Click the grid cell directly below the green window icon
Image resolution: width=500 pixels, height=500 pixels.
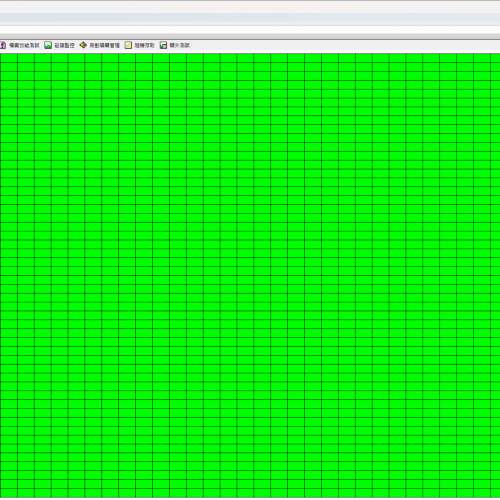pos(161,58)
